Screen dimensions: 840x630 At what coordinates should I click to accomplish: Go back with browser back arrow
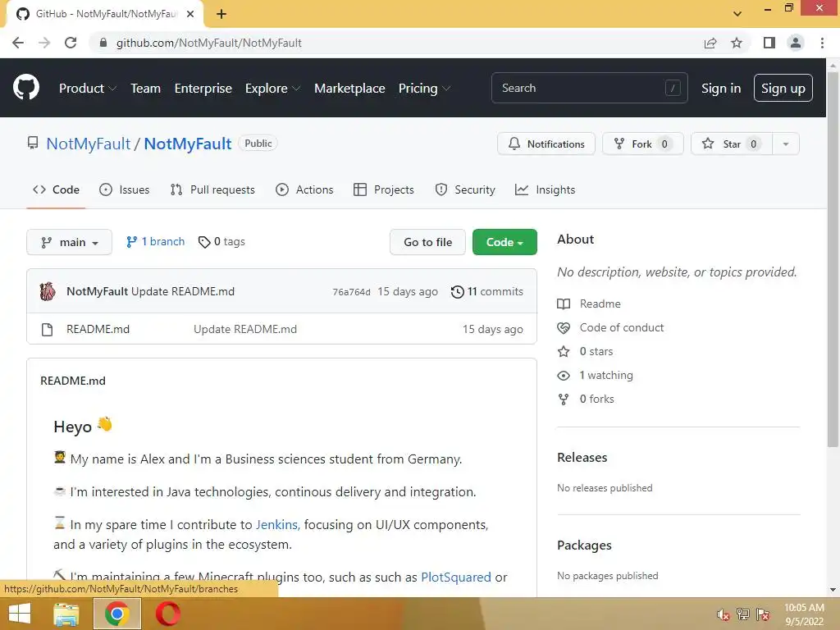point(18,43)
